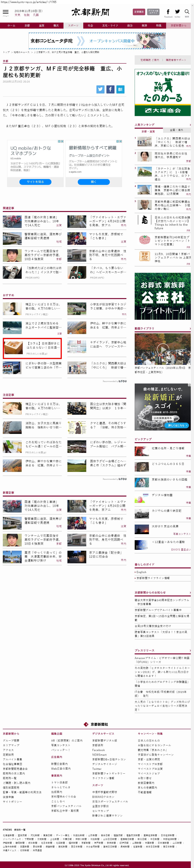Screen dimensions: 194x868
Task: Expand 京都新聞からのお知らせ with its arrow
Action: pos(190,592)
